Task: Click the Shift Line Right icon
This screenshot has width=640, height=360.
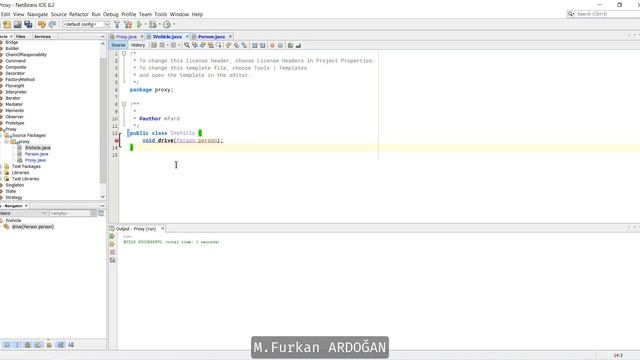Action: click(x=262, y=45)
